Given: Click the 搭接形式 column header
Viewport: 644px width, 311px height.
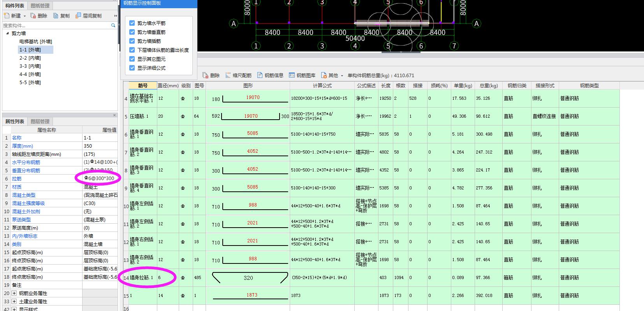Looking at the screenshot, I should point(545,86).
